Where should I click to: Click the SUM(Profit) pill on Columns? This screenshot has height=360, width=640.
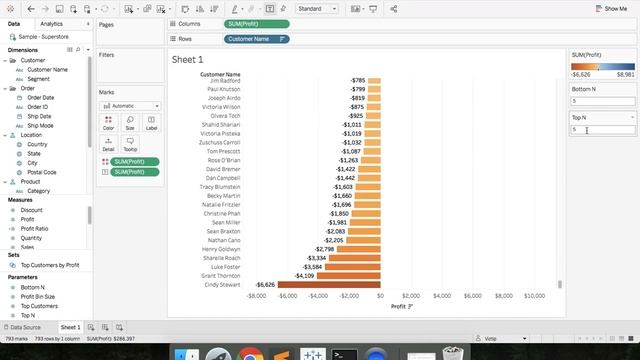click(x=256, y=24)
